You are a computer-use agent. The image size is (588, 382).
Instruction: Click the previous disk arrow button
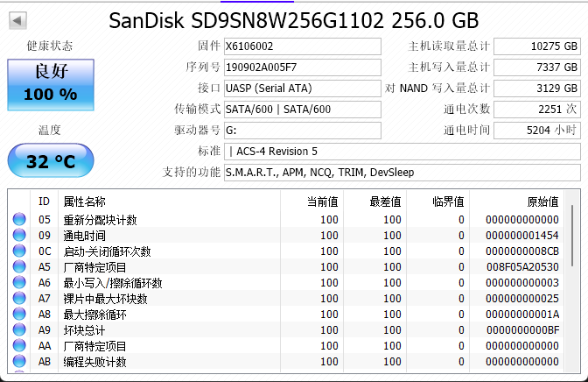(17, 20)
